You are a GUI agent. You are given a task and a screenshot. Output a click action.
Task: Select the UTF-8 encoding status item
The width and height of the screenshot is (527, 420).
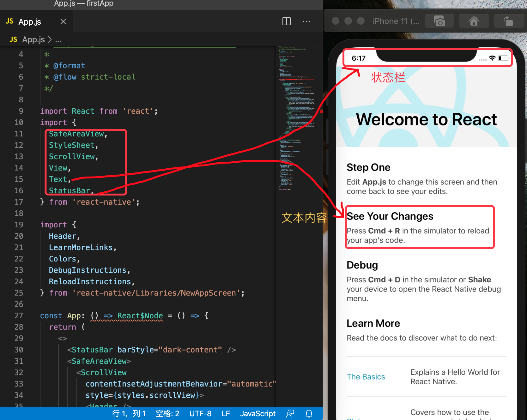pyautogui.click(x=200, y=413)
